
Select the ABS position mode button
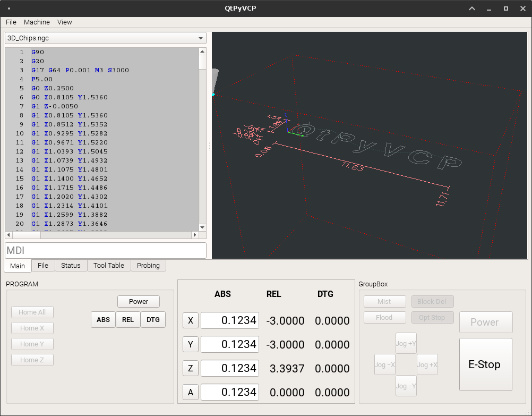[103, 319]
